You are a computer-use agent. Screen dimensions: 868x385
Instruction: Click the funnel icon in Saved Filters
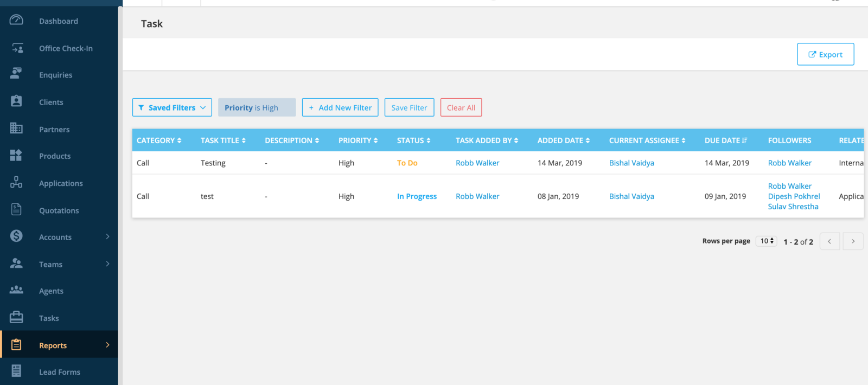click(x=142, y=108)
